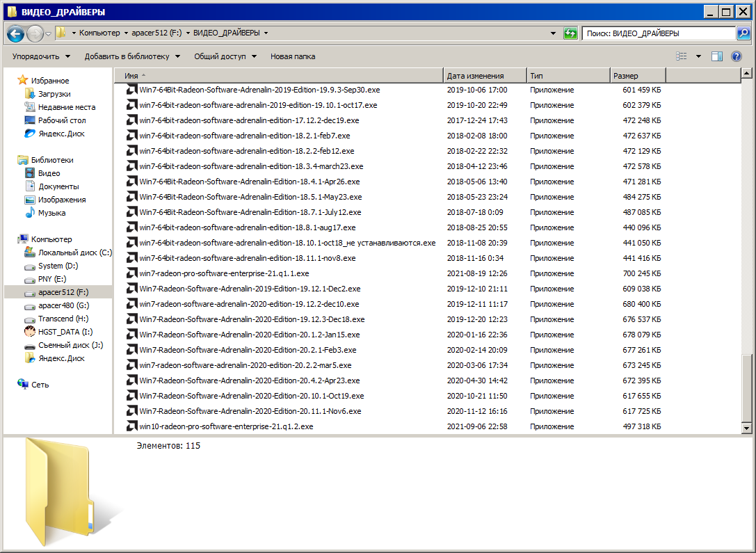
Task: Click the search magnifier icon
Action: (743, 33)
